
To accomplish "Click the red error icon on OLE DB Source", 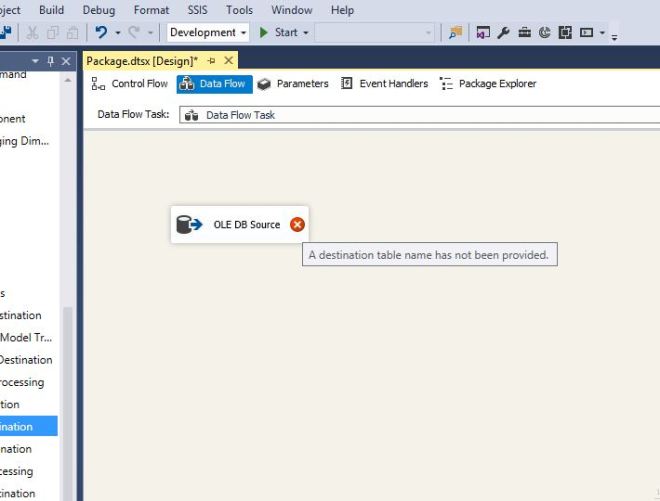I will tap(297, 225).
